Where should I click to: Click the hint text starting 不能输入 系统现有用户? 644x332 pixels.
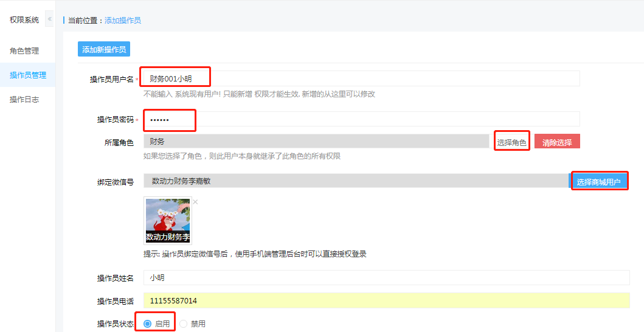coord(259,94)
